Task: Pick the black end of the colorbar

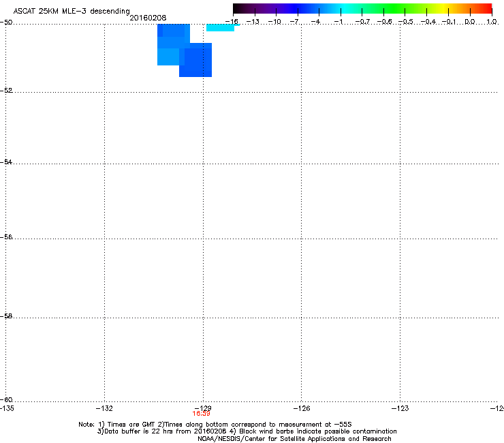Action: 238,8
